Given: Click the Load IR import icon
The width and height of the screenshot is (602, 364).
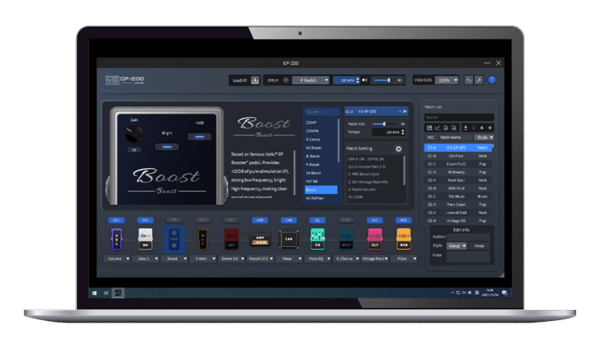Looking at the screenshot, I should coord(255,80).
